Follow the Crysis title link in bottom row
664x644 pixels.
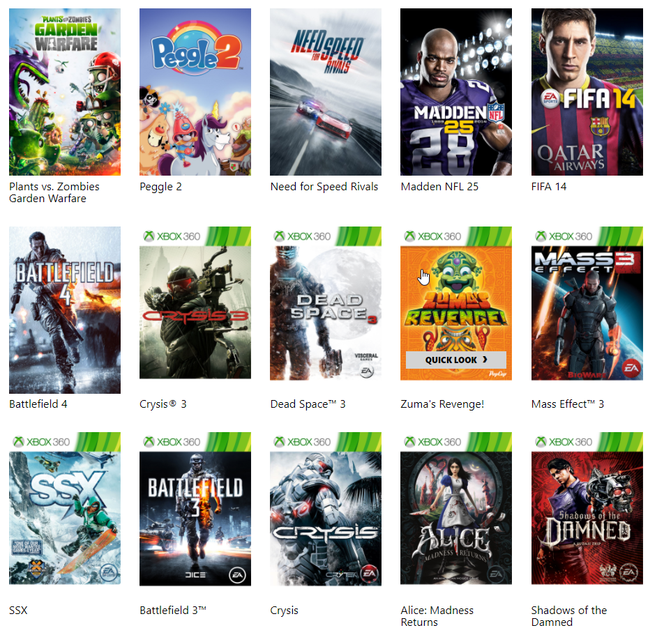coord(284,611)
